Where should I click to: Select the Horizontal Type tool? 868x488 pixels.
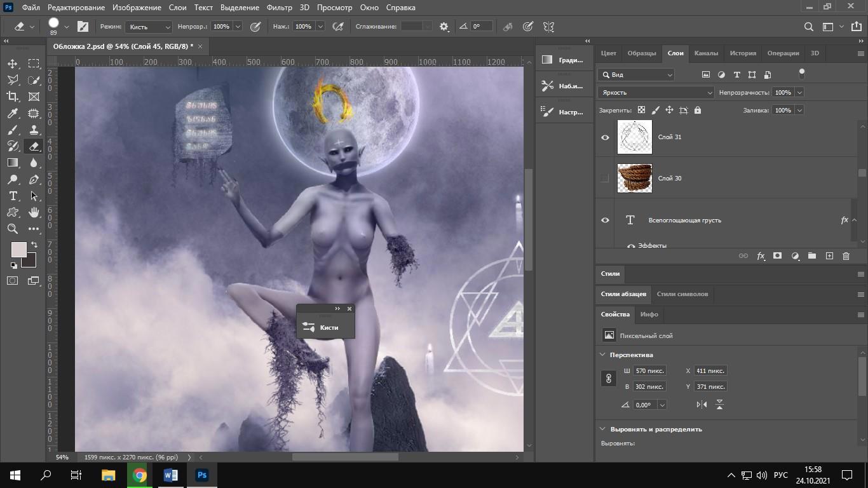13,196
